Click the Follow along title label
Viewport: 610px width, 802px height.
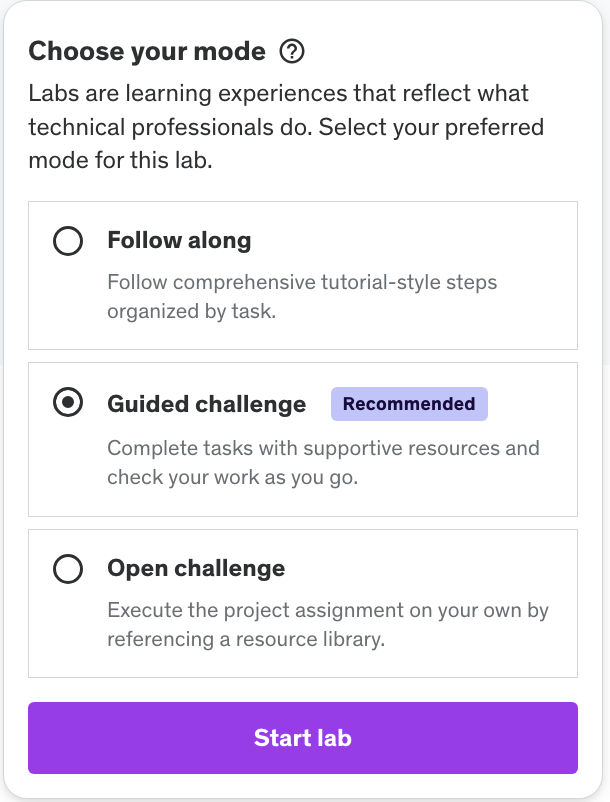(x=179, y=241)
